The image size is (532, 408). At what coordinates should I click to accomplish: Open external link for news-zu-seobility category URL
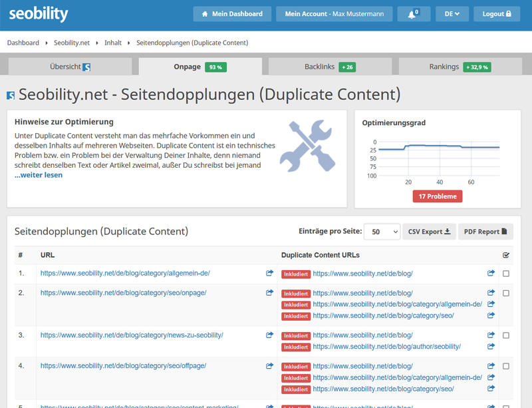[x=269, y=335]
